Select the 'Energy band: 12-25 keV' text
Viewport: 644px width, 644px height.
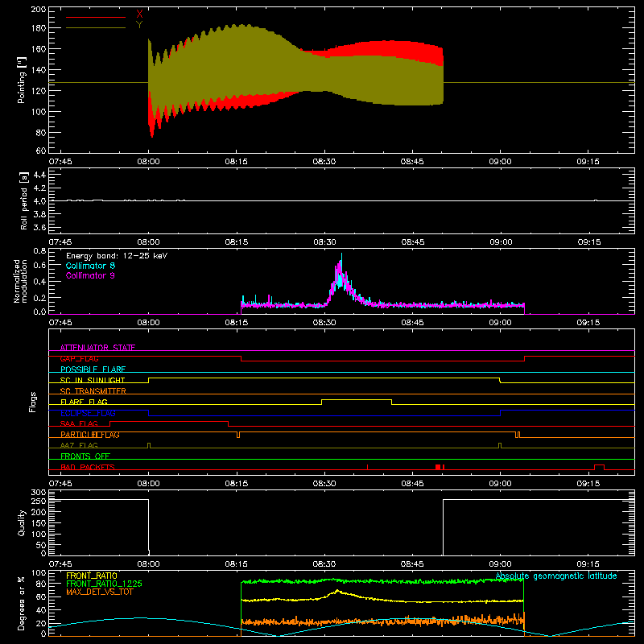tap(117, 256)
